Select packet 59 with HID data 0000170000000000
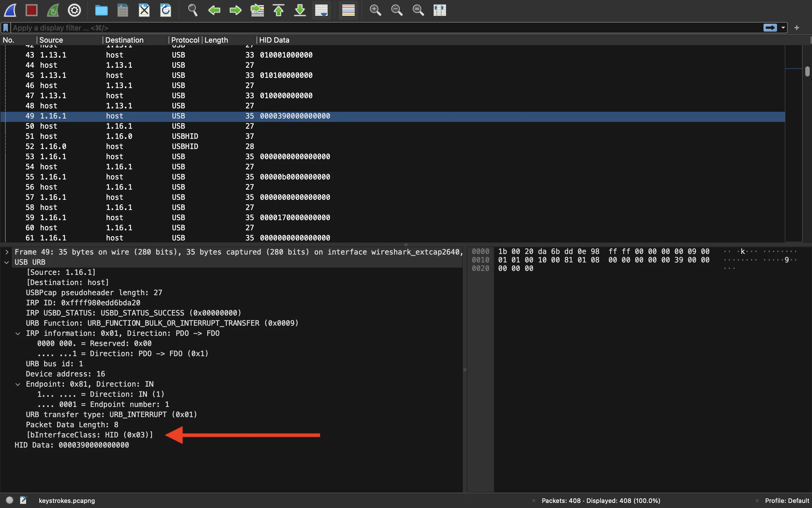Image resolution: width=812 pixels, height=508 pixels. pyautogui.click(x=392, y=218)
